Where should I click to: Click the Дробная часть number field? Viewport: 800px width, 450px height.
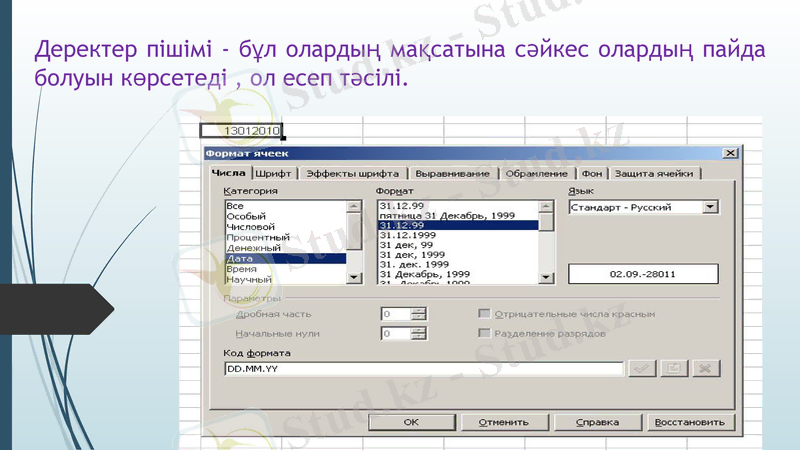(395, 314)
